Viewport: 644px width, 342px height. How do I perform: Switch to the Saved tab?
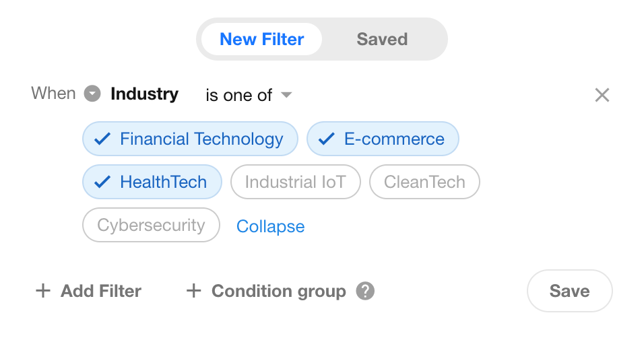382,39
